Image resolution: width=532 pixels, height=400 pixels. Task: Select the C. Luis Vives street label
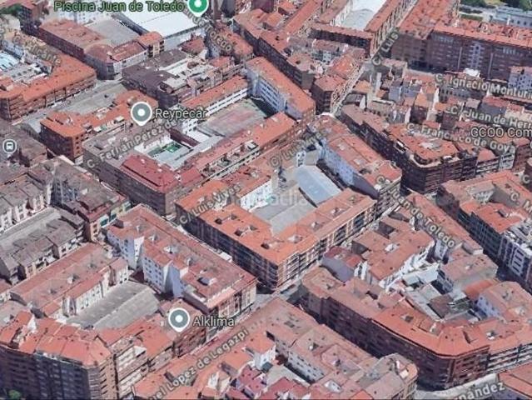point(209,204)
